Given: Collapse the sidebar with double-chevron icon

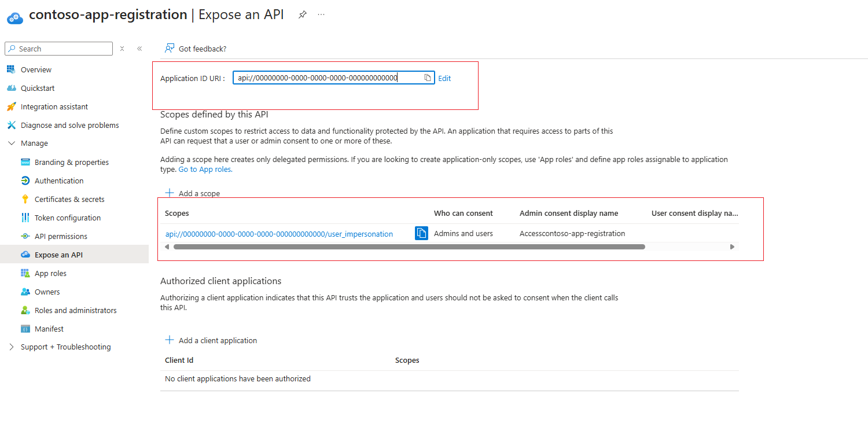Looking at the screenshot, I should click(139, 49).
